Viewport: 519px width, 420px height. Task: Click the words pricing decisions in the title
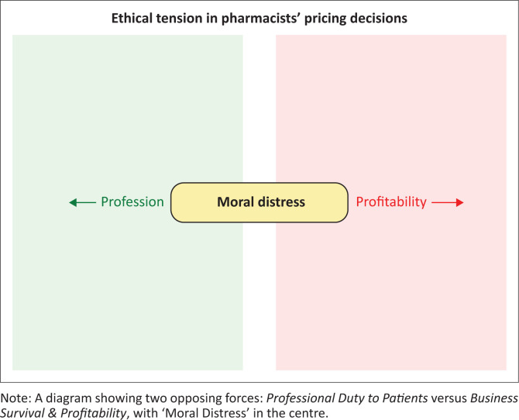[x=356, y=19]
